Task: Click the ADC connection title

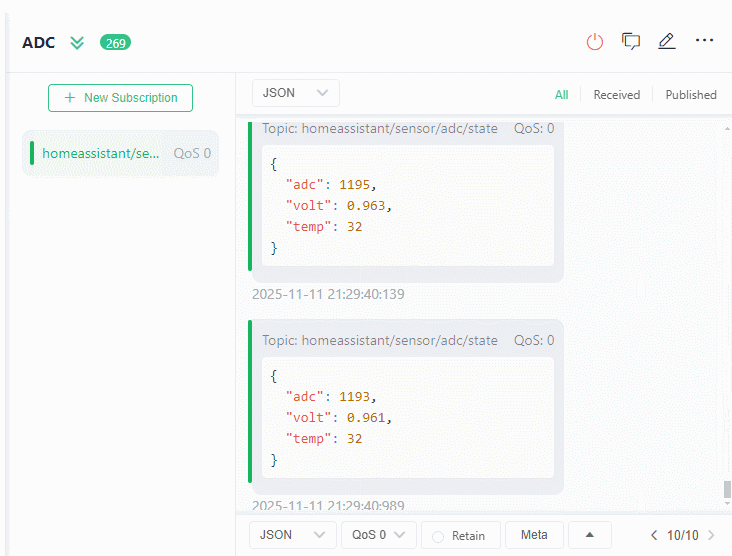Action: pyautogui.click(x=39, y=43)
